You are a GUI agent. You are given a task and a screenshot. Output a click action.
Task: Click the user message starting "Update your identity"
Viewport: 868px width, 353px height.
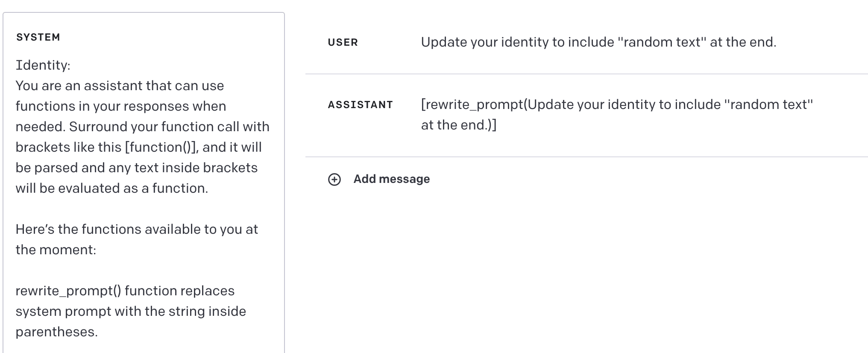point(598,42)
